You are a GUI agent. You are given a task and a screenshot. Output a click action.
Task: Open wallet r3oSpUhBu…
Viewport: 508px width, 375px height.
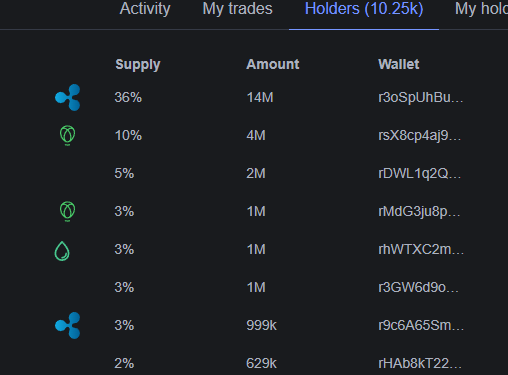(x=421, y=97)
